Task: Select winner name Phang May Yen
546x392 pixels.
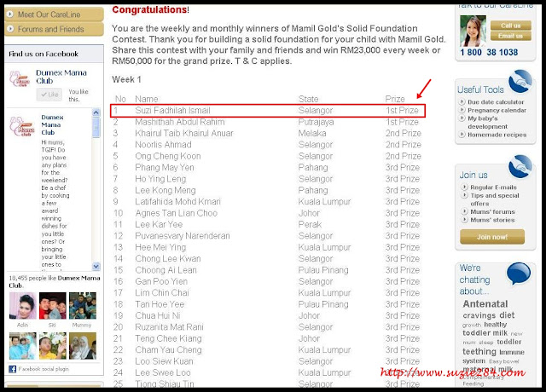Action: pos(165,167)
